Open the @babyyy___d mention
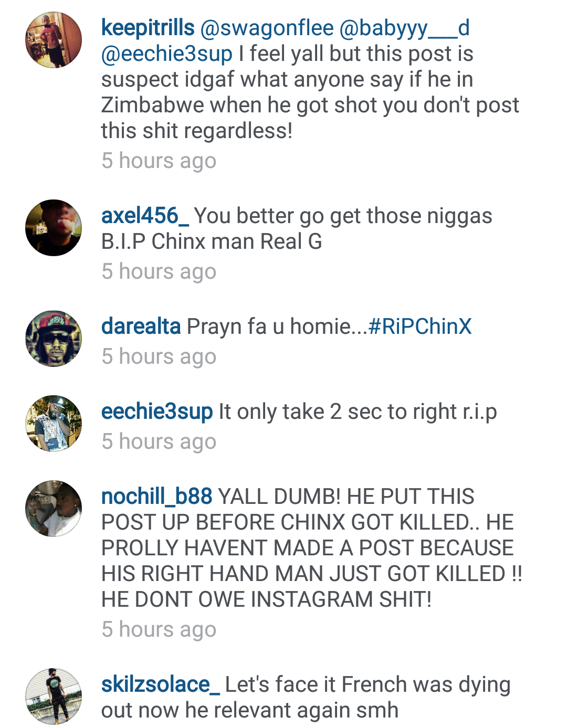 point(404,28)
